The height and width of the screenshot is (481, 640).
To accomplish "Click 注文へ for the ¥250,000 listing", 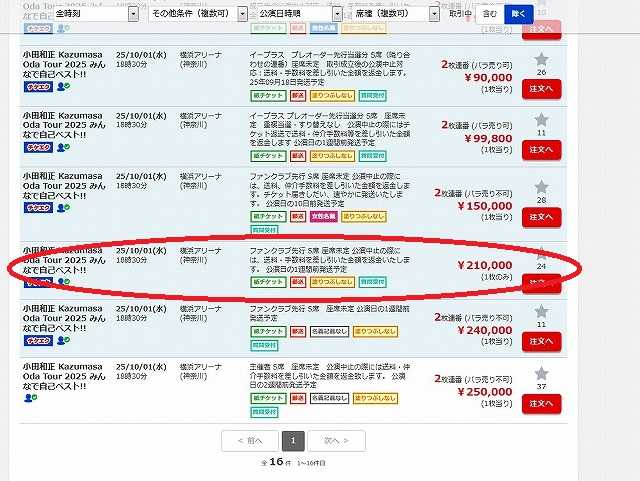I will point(541,404).
